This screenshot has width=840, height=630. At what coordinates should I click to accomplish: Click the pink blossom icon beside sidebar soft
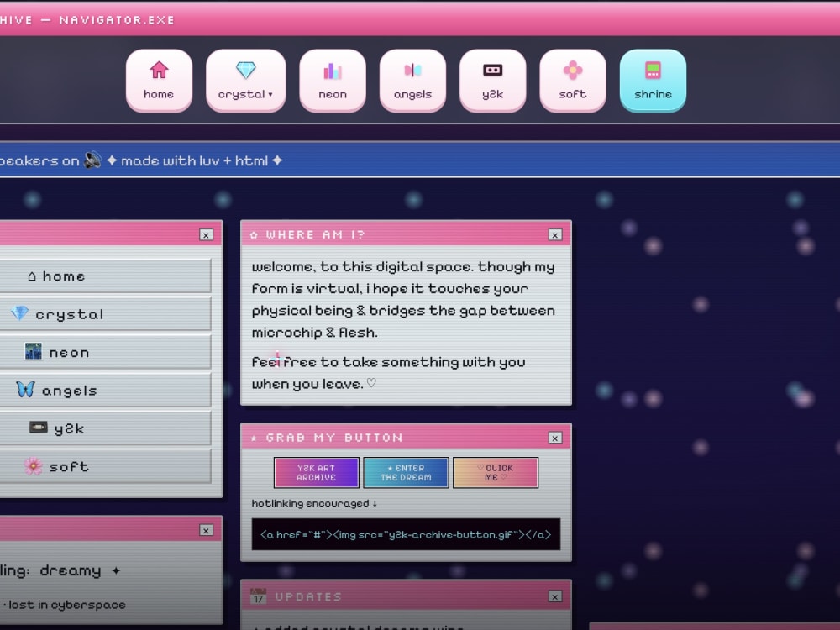click(33, 466)
